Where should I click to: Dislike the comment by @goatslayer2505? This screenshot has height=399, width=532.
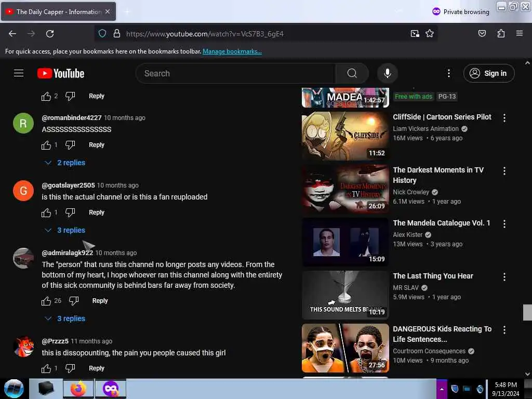(70, 212)
